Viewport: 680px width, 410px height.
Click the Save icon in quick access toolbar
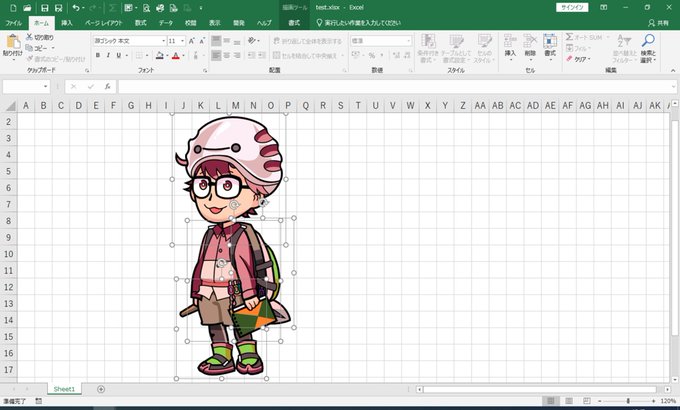pos(45,8)
